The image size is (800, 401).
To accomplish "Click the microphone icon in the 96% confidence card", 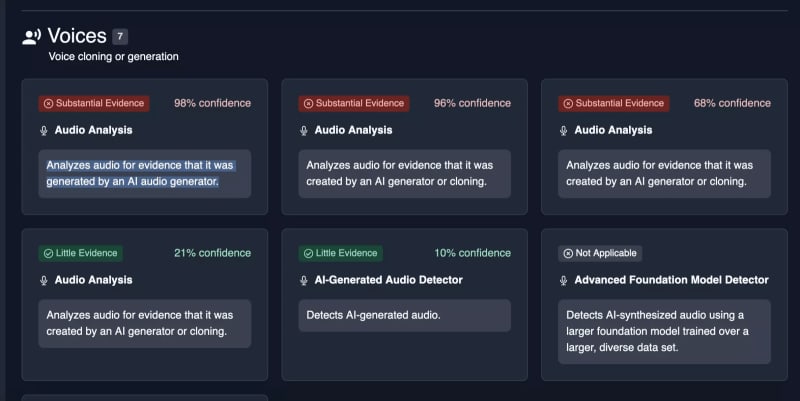I will 304,130.
